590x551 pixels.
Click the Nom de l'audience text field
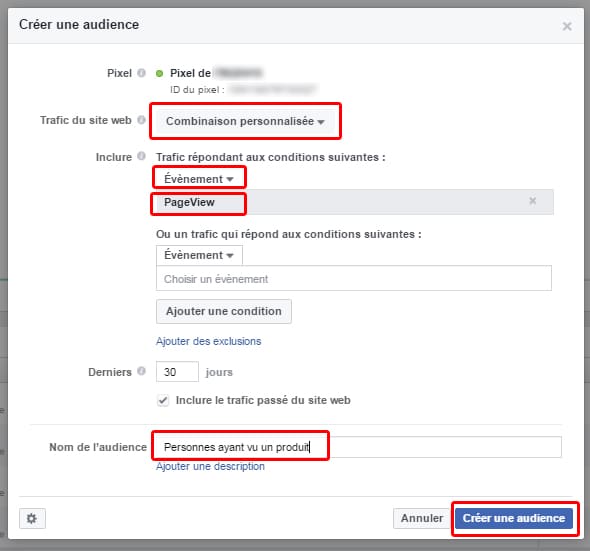pos(358,447)
